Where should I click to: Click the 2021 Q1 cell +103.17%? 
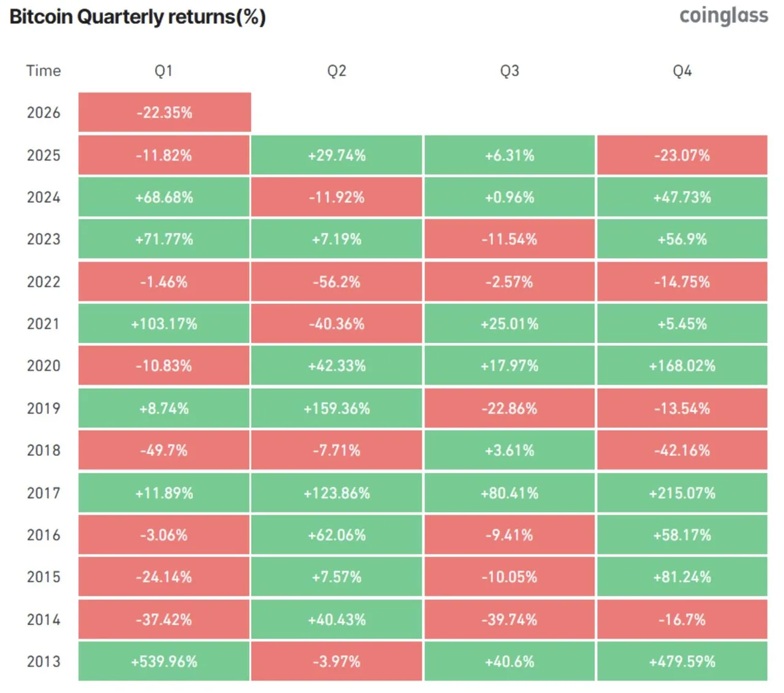coord(164,324)
